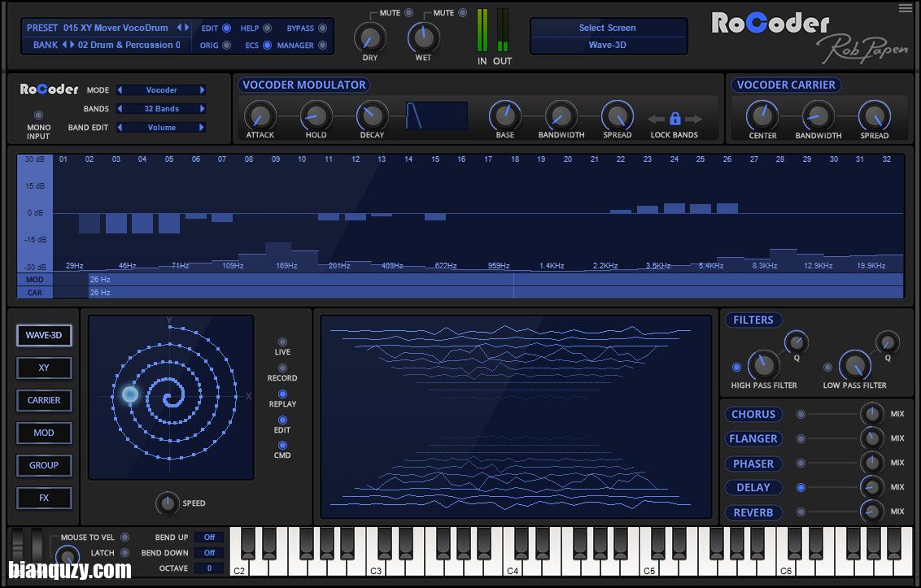The width and height of the screenshot is (921, 588).
Task: Open the CHORUS effect settings
Action: point(753,414)
